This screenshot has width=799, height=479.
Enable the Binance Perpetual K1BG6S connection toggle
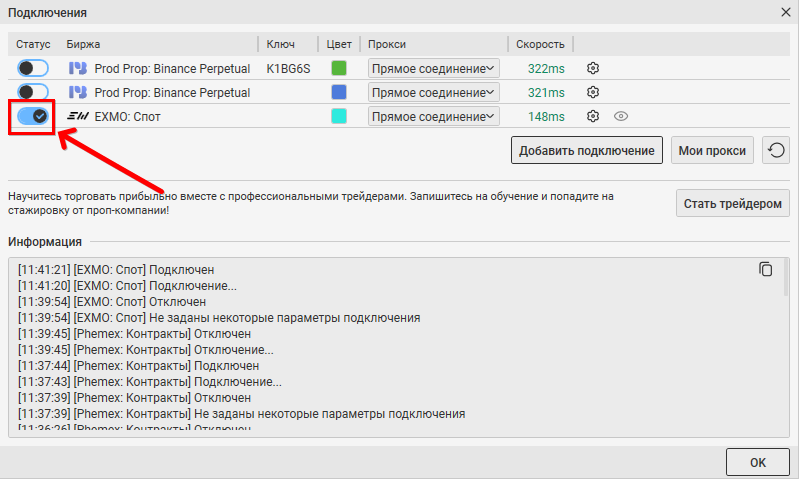(33, 68)
